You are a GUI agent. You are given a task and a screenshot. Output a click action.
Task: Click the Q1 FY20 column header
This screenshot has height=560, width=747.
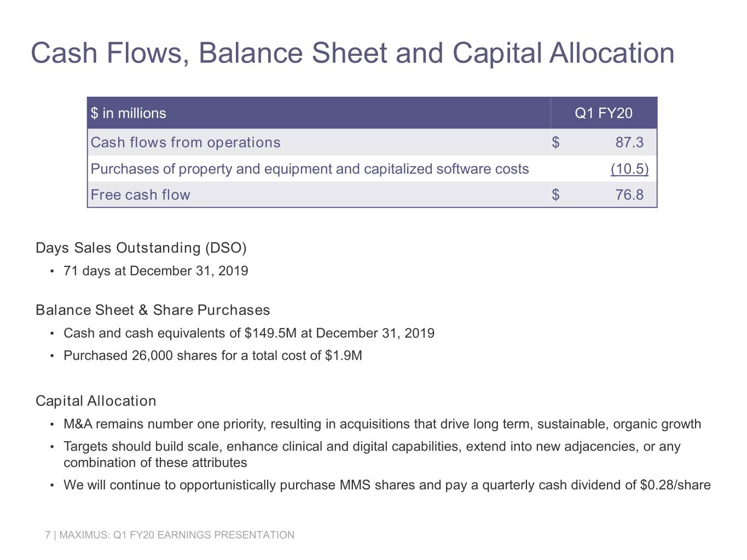click(603, 113)
